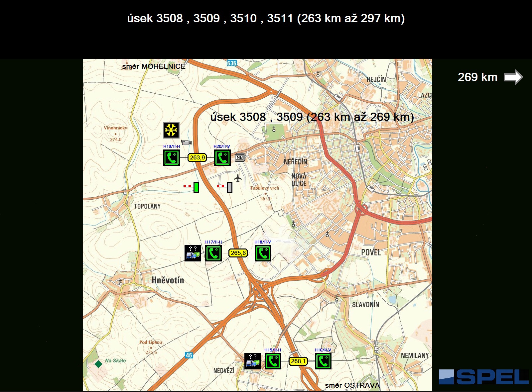The width and height of the screenshot is (532, 392).
Task: Select the vehicle counter icon near H15/II-H
Action: pos(253,361)
